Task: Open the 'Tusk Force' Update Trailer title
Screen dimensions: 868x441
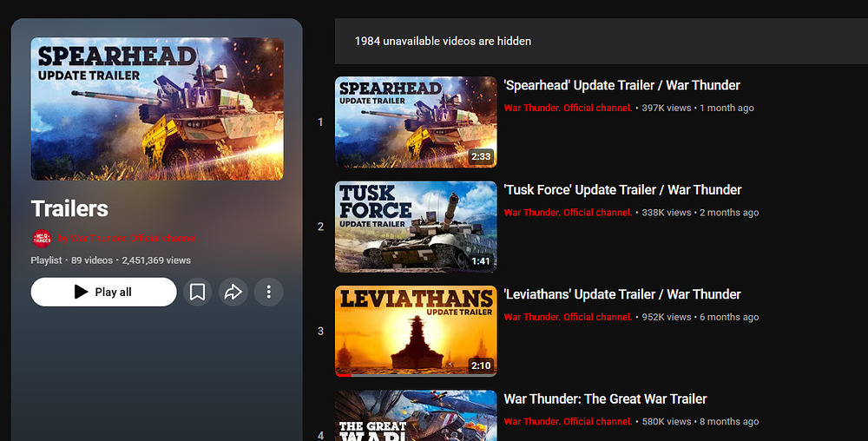Action: pyautogui.click(x=622, y=189)
